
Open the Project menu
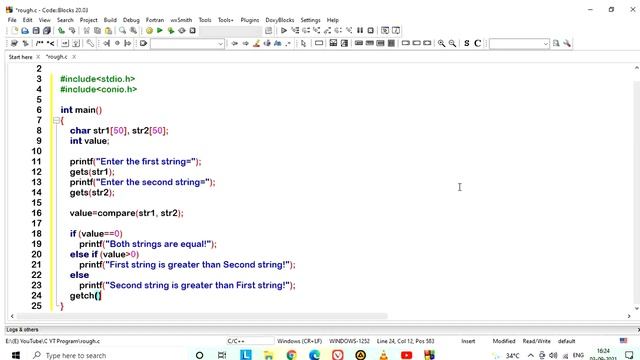89,20
